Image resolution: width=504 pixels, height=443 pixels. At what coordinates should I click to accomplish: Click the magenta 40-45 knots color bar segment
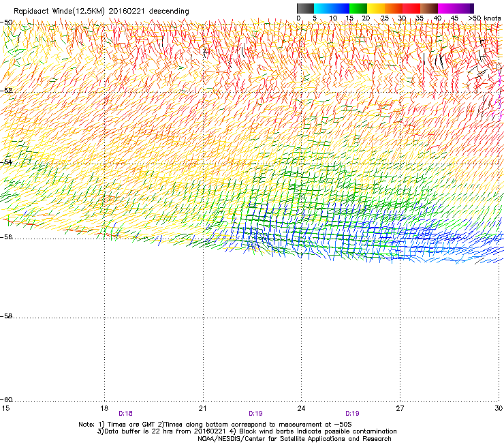click(447, 8)
